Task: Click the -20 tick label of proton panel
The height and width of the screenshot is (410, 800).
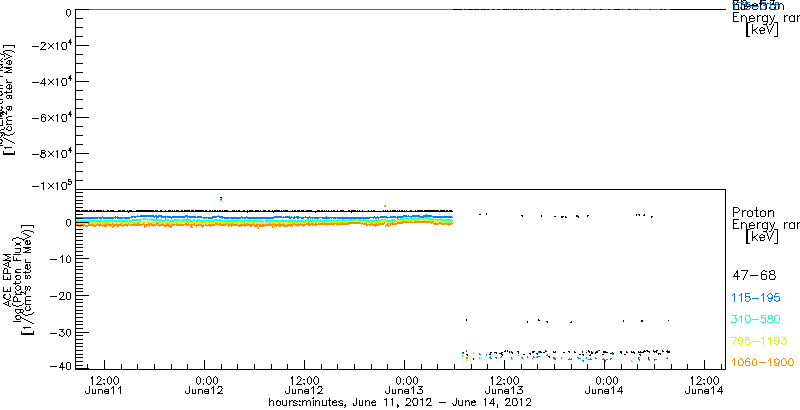Action: 59,296
